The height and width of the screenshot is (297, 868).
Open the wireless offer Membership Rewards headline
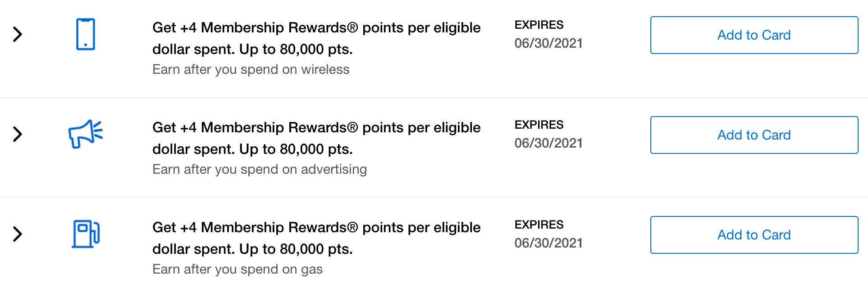(316, 38)
